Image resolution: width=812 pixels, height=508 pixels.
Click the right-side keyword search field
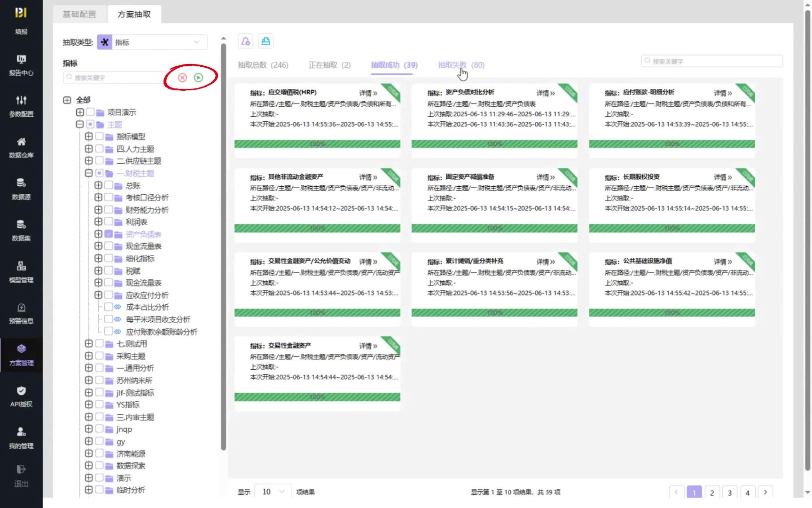coord(712,61)
